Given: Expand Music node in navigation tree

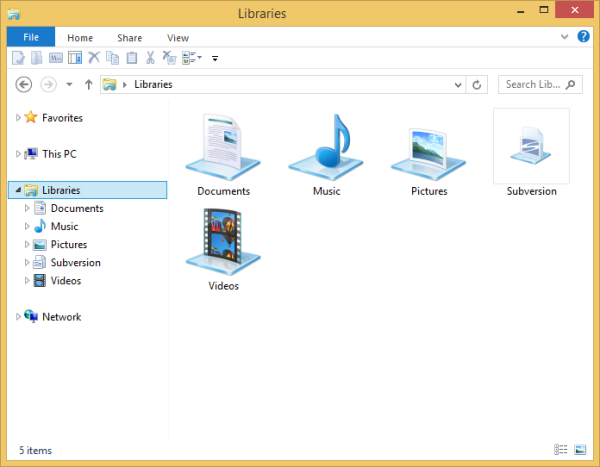Looking at the screenshot, I should (27, 226).
